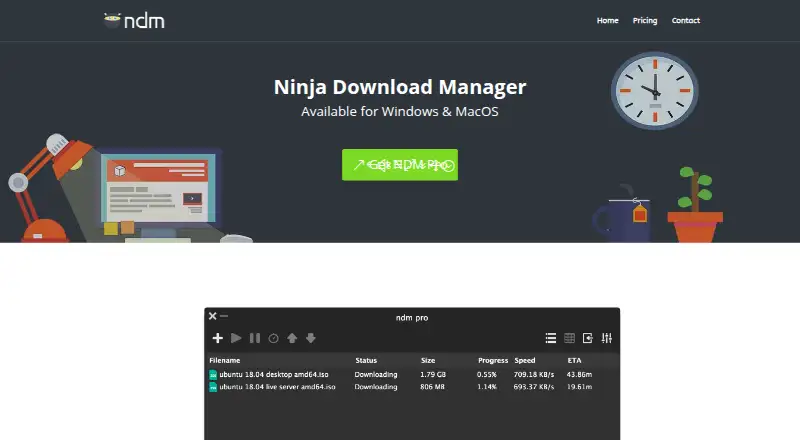Open the Contact page link
800x440 pixels.
686,20
